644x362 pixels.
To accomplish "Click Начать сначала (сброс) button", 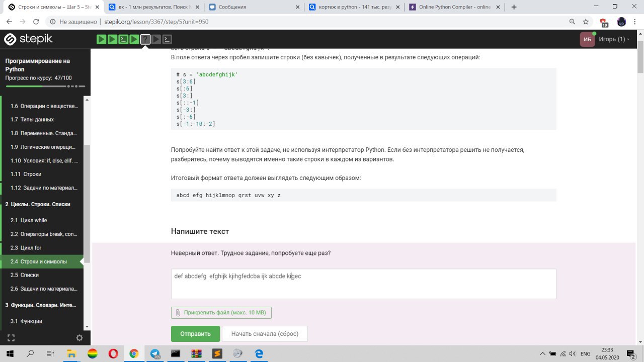I will click(x=265, y=334).
